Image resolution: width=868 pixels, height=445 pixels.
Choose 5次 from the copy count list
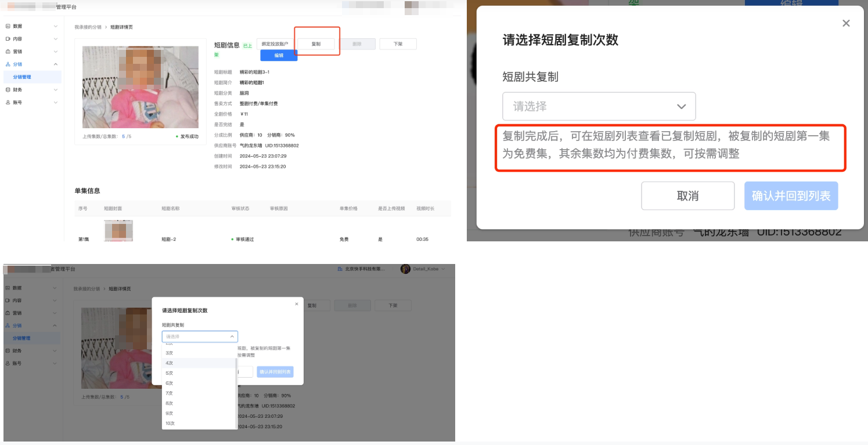[199, 373]
